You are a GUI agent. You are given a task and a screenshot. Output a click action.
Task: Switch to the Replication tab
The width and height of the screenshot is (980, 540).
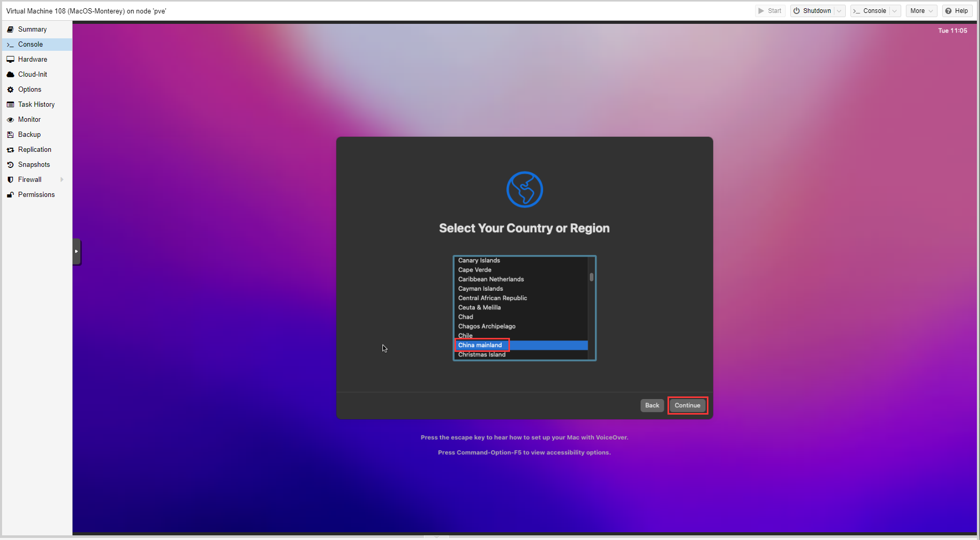(35, 150)
